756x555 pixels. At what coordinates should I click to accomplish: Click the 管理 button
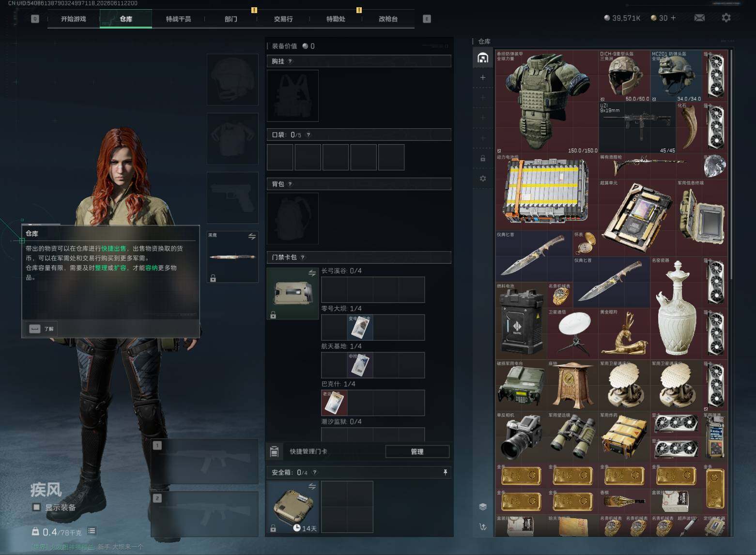[417, 451]
